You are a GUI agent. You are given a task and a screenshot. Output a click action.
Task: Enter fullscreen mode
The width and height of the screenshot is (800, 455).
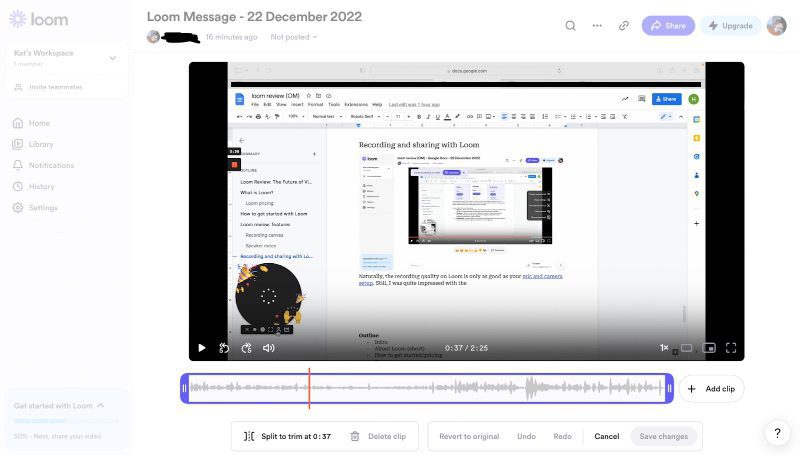coord(731,348)
